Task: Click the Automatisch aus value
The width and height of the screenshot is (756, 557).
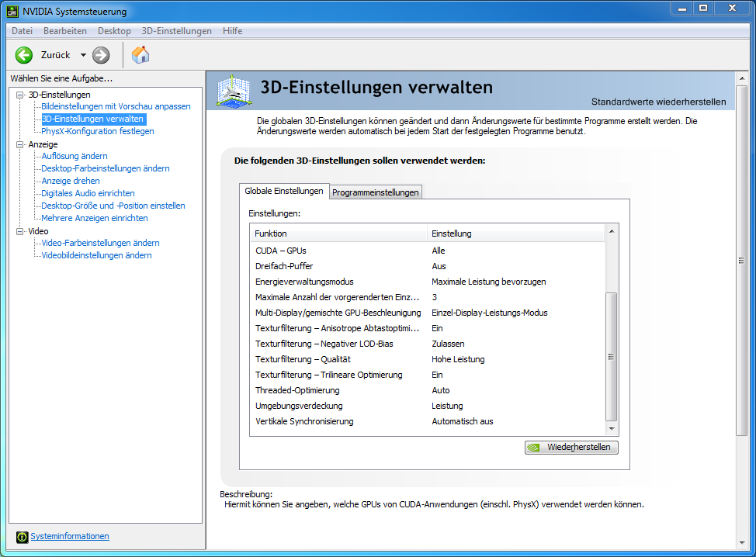Action: pyautogui.click(x=463, y=421)
